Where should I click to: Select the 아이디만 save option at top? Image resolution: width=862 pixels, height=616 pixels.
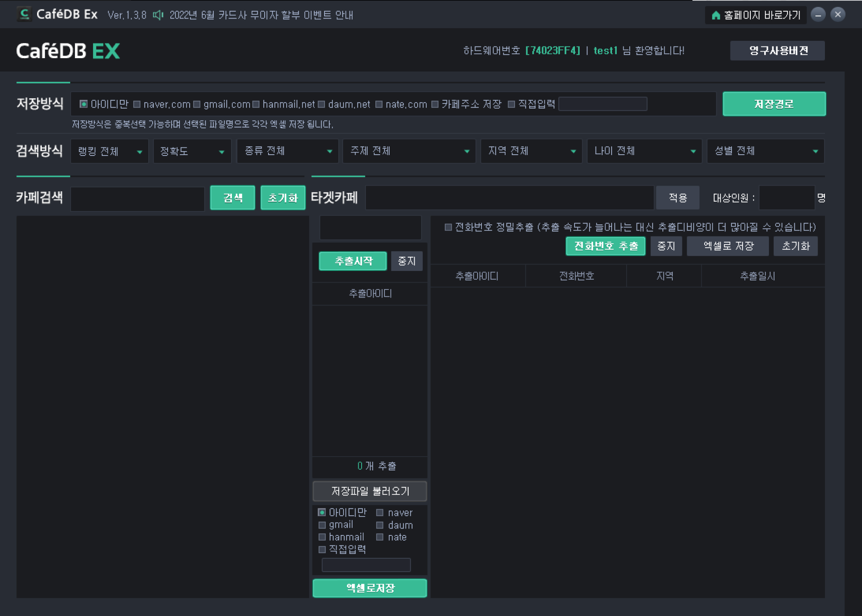pyautogui.click(x=84, y=104)
